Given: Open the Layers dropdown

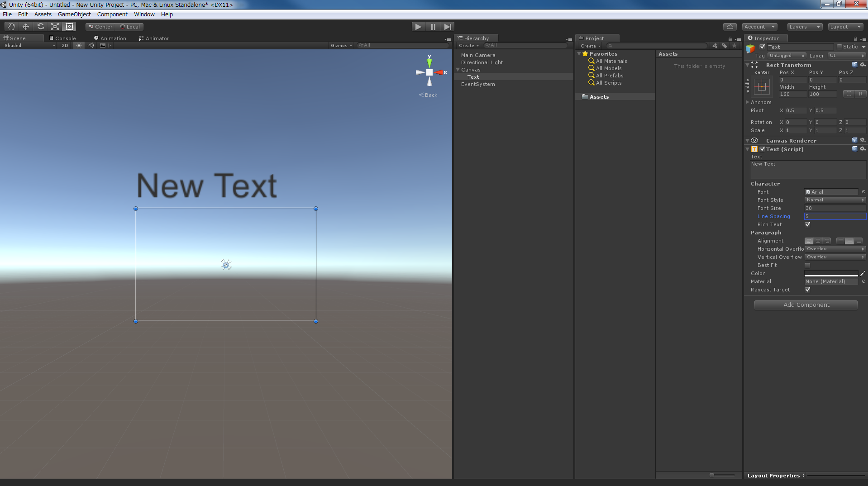Looking at the screenshot, I should [805, 27].
